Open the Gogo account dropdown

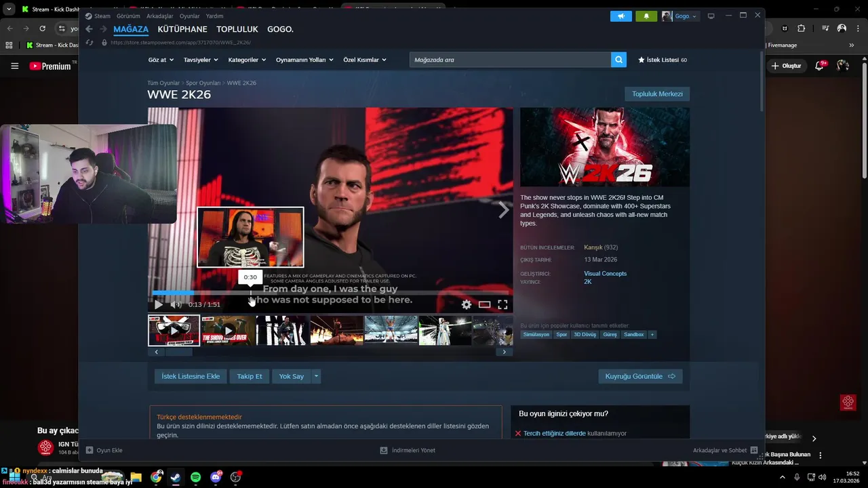pyautogui.click(x=680, y=16)
